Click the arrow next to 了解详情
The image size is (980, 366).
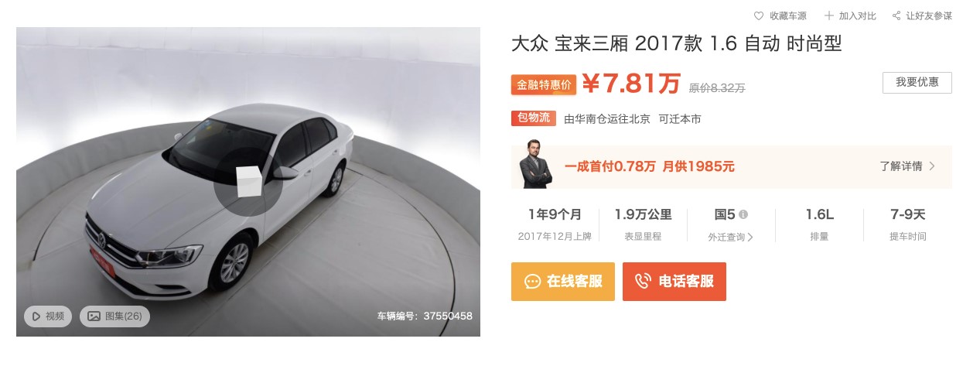[932, 166]
